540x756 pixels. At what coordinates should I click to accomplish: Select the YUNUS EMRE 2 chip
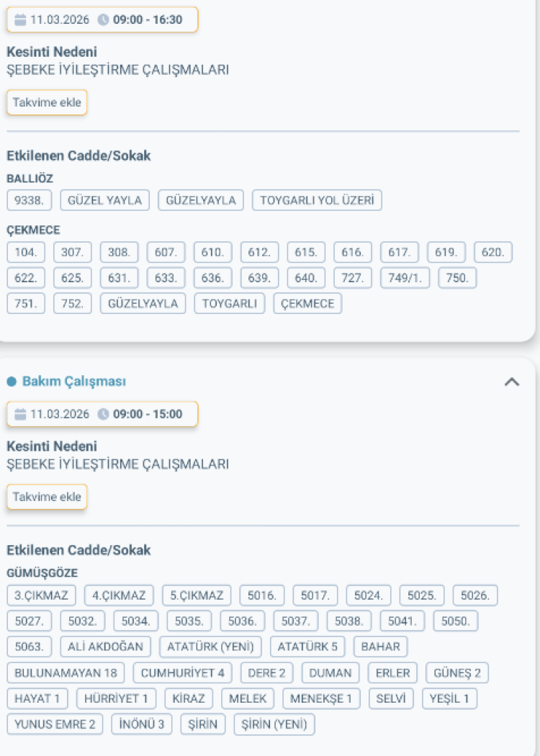[x=55, y=724]
